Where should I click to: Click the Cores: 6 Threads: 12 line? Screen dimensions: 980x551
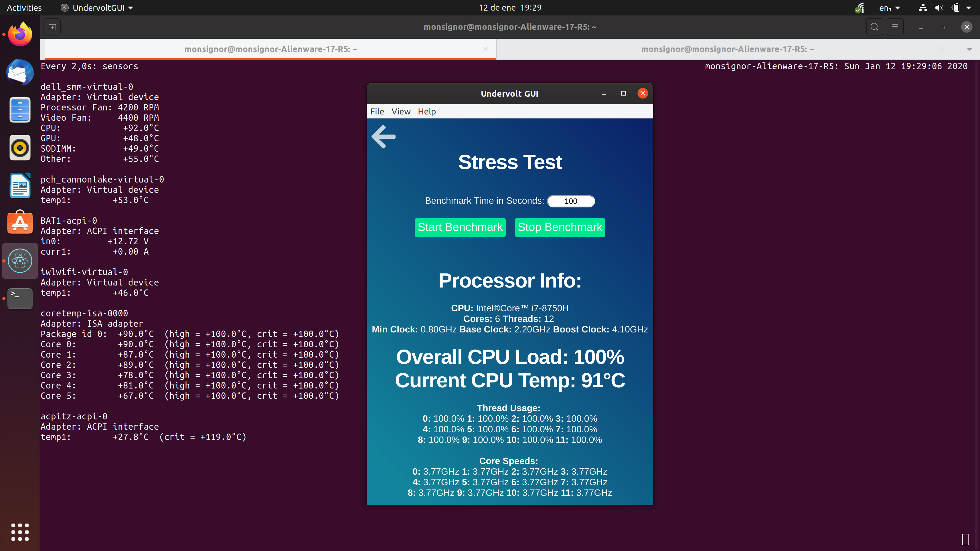coord(508,319)
